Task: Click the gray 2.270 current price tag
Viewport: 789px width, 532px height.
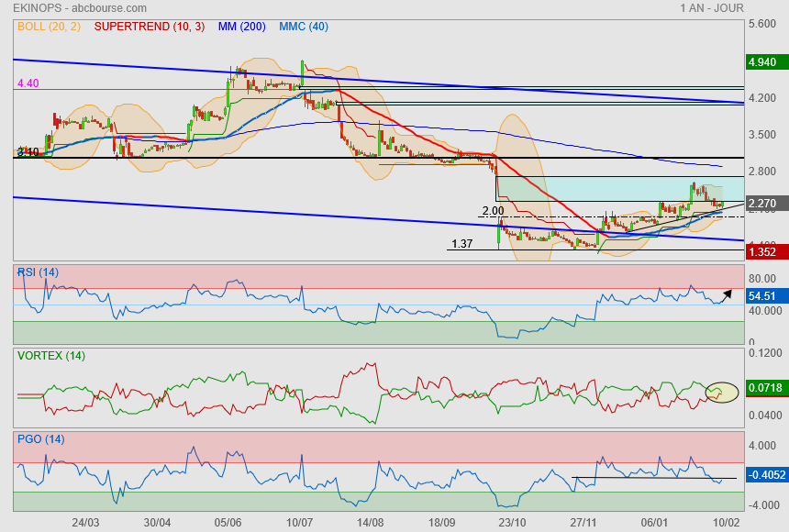Action: [763, 204]
